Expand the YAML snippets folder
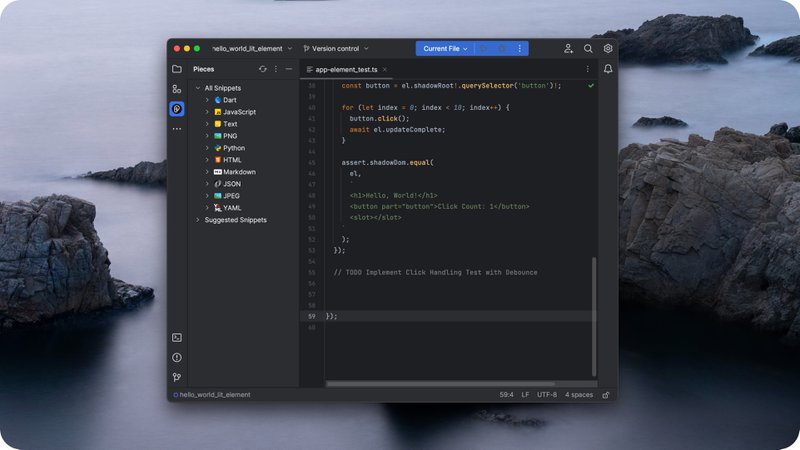The width and height of the screenshot is (800, 450). click(207, 208)
